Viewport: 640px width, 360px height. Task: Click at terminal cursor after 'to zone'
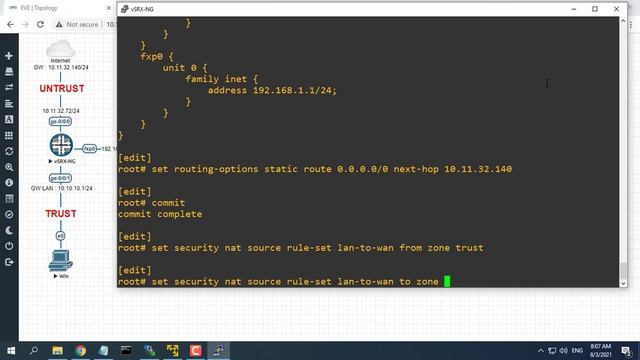click(447, 282)
